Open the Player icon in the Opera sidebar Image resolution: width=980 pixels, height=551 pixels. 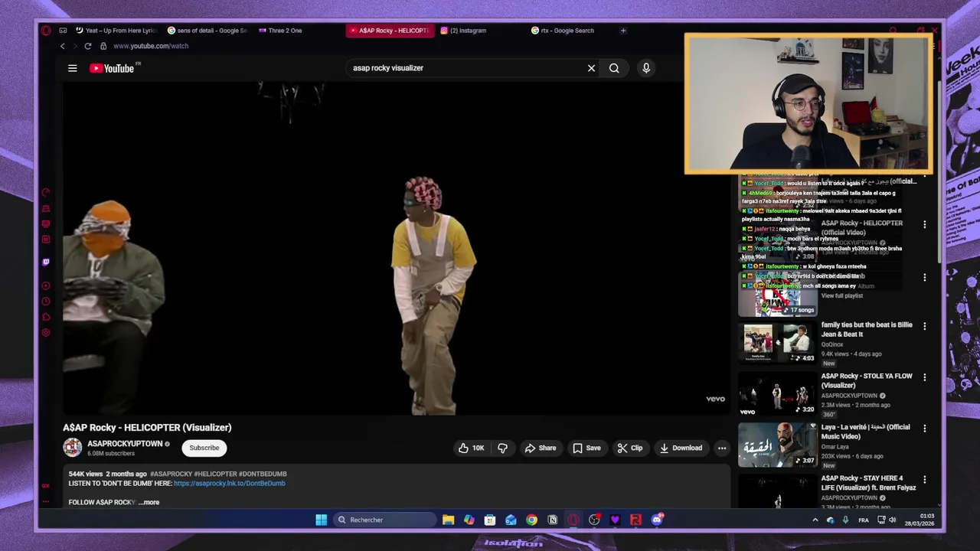click(x=46, y=286)
